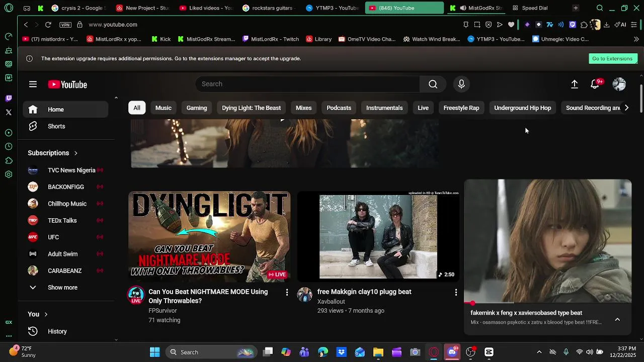Open the Twitch icon in Opera sidebar
Screen dimensions: 644x362
coord(9,99)
